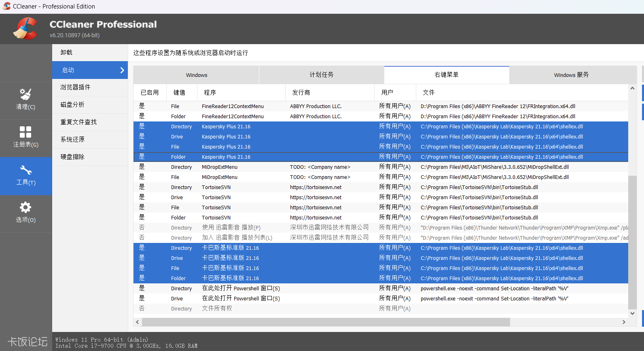Click the version v6.20.10897 (64-bit) text
This screenshot has width=644, height=351.
(x=75, y=35)
